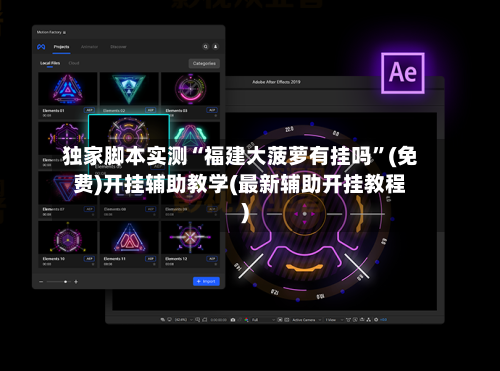500x371 pixels.
Task: Select the Elements 11 thumbnail
Action: (129, 237)
